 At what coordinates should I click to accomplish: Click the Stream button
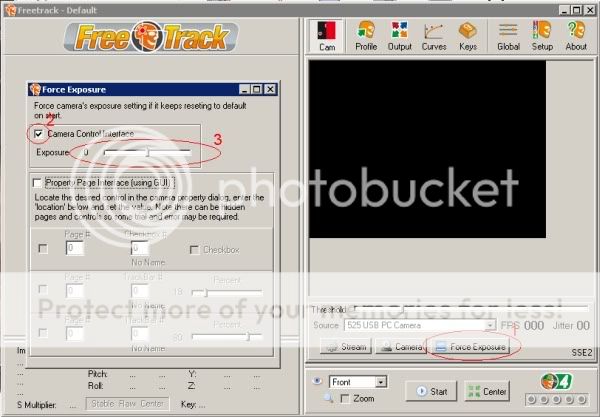[346, 347]
